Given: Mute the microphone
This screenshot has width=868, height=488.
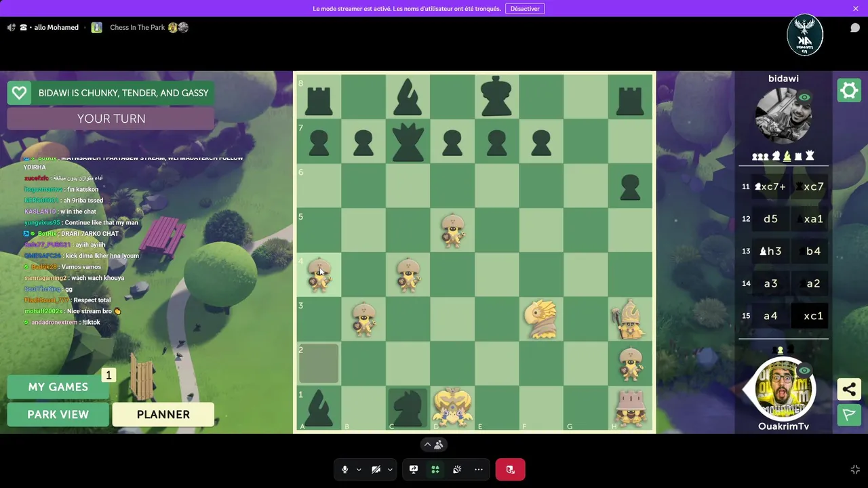Looking at the screenshot, I should click(344, 469).
